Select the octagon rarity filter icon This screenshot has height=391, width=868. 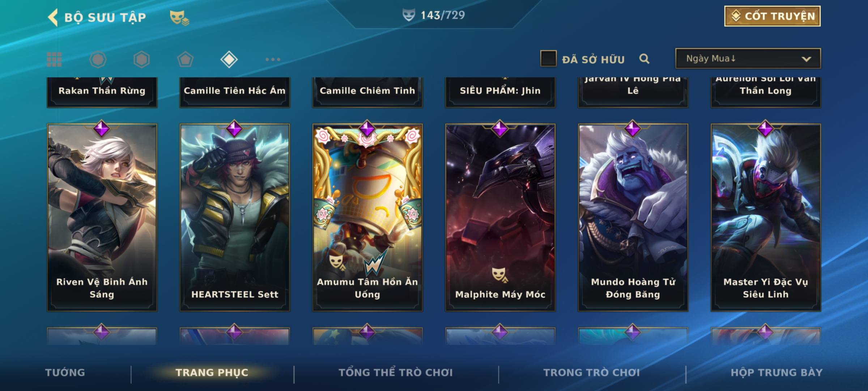click(x=98, y=59)
